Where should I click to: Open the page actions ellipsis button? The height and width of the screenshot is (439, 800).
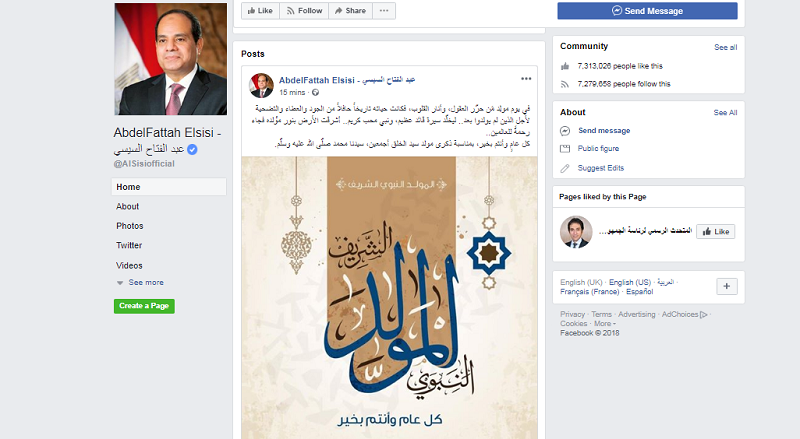[384, 11]
